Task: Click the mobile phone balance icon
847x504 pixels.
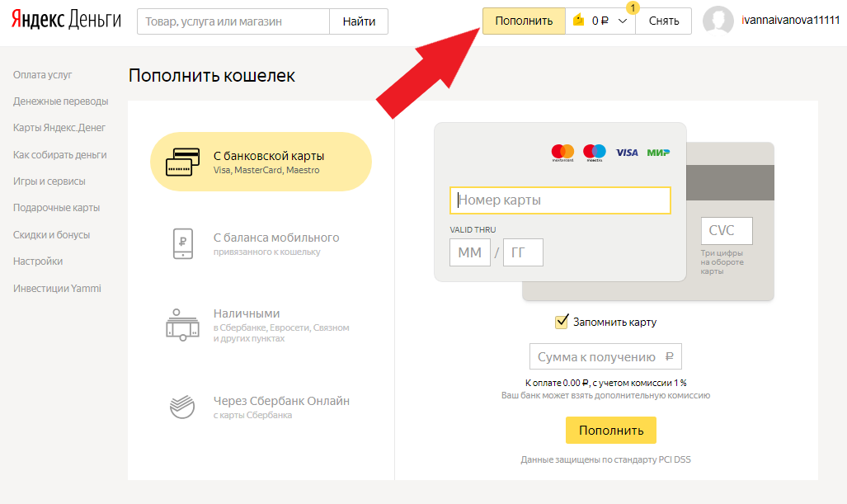Action: (182, 243)
